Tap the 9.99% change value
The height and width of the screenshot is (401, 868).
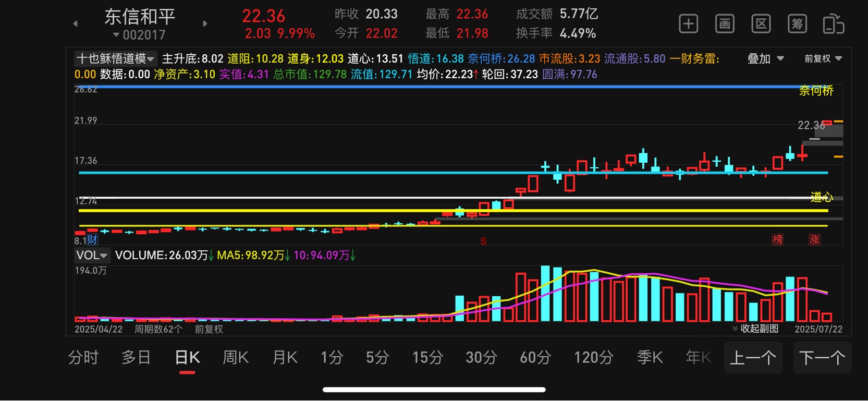(296, 34)
